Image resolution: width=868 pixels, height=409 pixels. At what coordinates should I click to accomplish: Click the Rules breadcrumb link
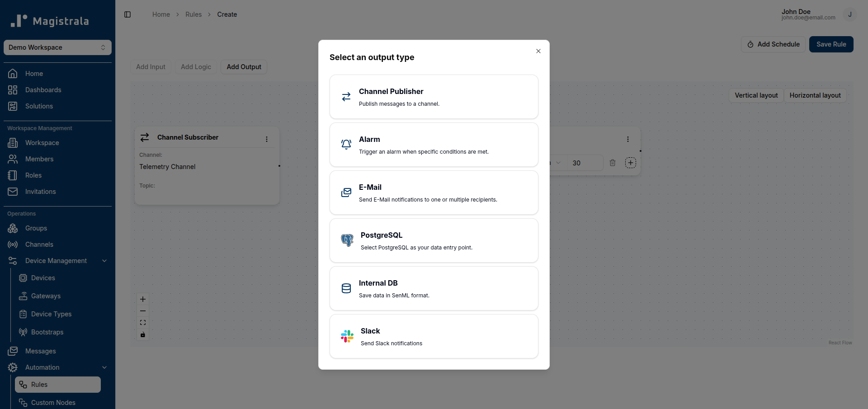tap(193, 14)
